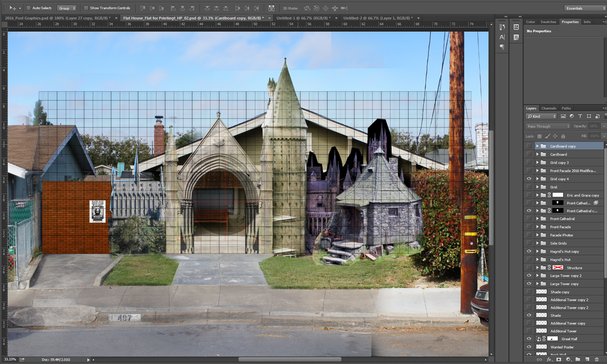Hide the Wanted Poster layer

click(529, 347)
